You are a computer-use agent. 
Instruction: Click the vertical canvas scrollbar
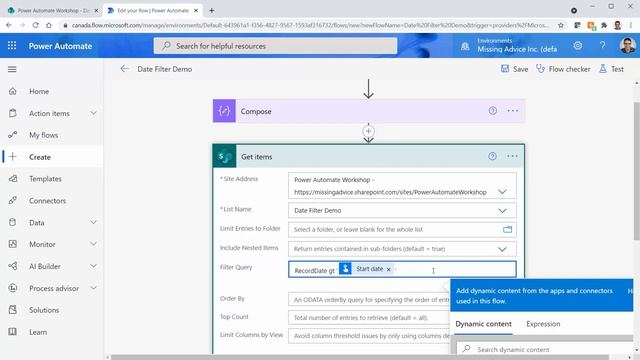636,171
